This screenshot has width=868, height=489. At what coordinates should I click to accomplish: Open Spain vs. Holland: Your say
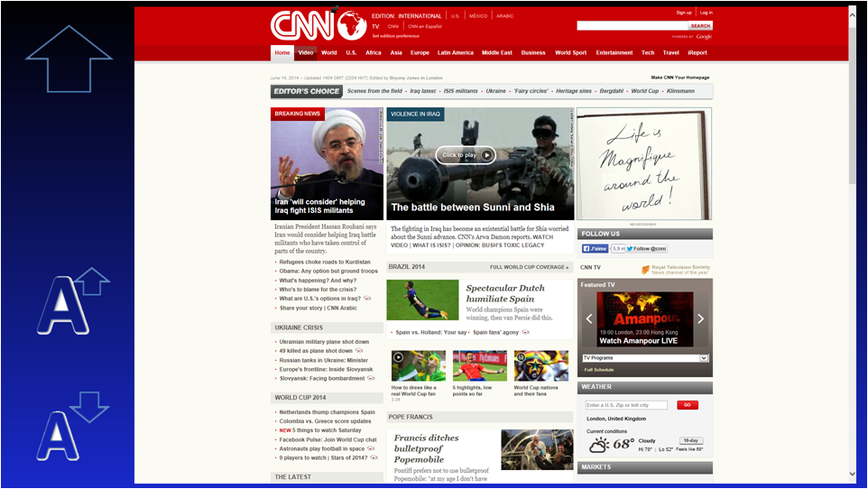pyautogui.click(x=430, y=332)
